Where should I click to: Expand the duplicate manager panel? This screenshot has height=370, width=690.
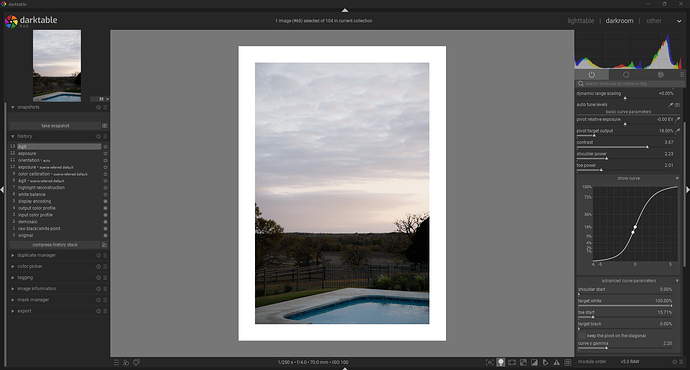point(13,255)
